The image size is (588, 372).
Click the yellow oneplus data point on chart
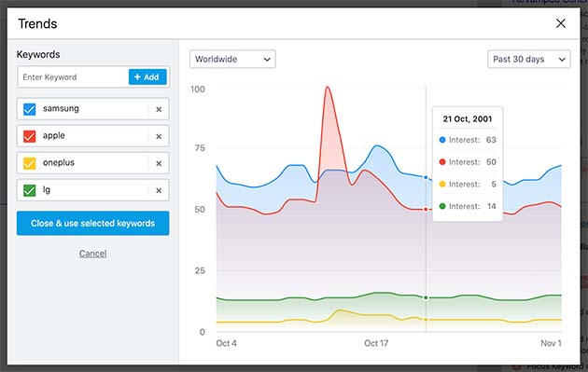coord(426,320)
